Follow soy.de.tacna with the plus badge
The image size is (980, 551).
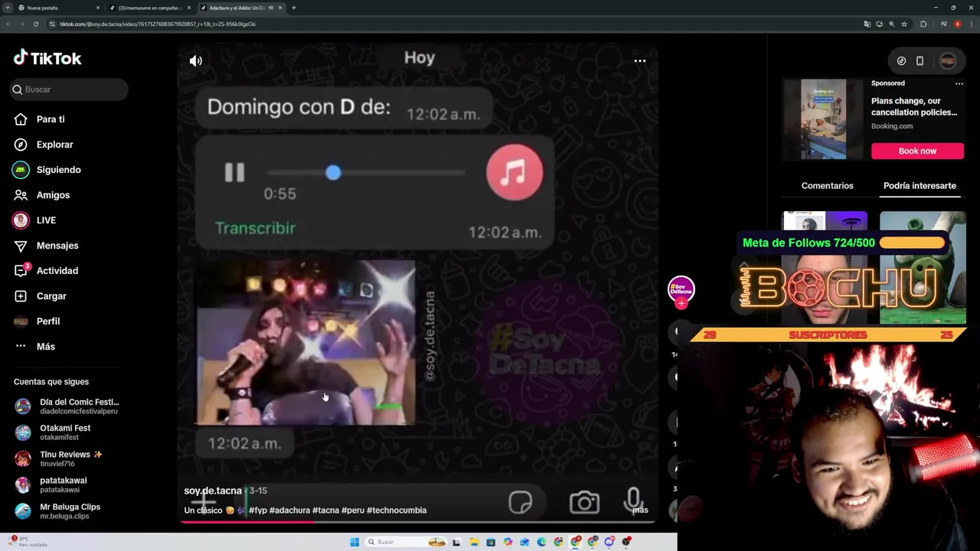click(681, 303)
